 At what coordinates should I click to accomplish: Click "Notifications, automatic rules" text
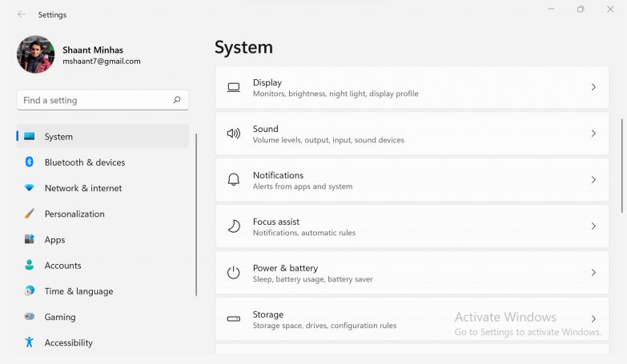[x=304, y=233]
